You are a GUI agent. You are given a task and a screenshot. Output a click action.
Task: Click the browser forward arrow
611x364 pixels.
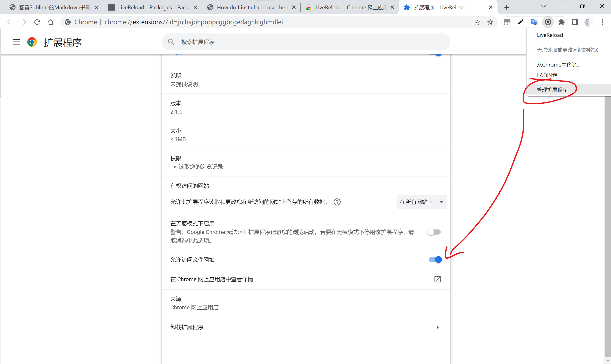[x=24, y=22]
